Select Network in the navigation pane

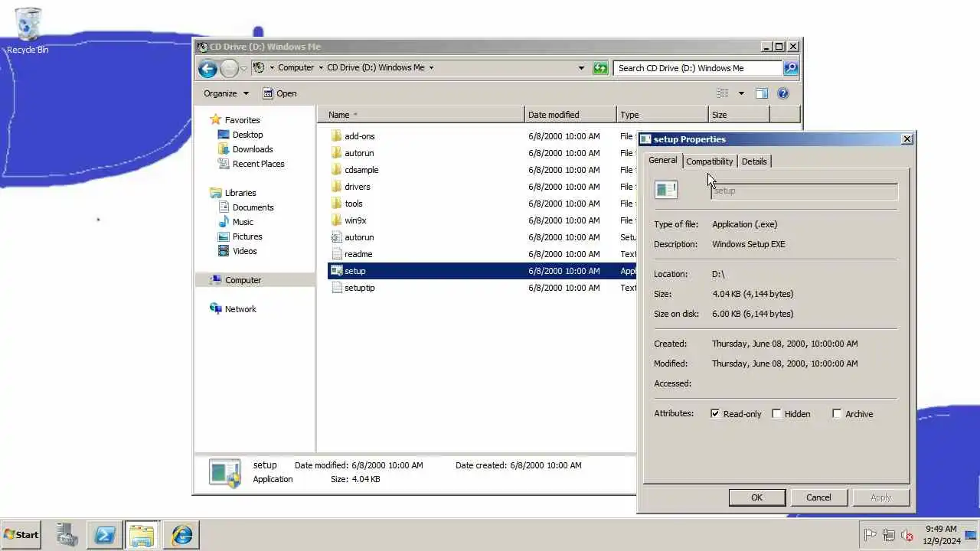pyautogui.click(x=240, y=309)
